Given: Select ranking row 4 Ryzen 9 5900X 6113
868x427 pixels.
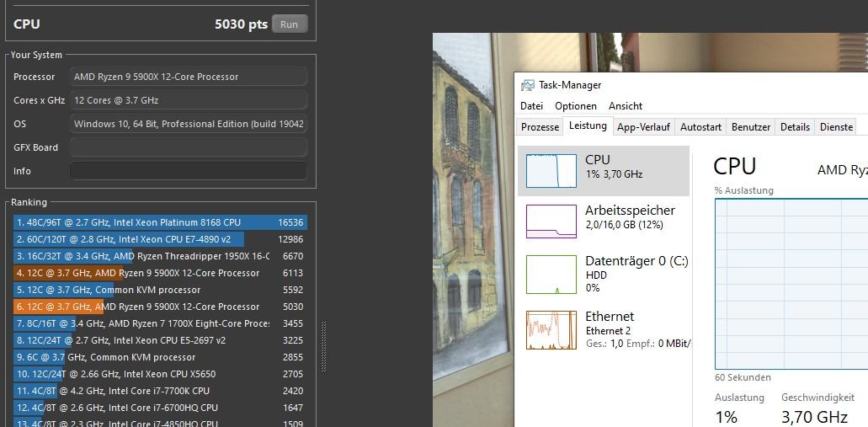Looking at the screenshot, I should (160, 273).
